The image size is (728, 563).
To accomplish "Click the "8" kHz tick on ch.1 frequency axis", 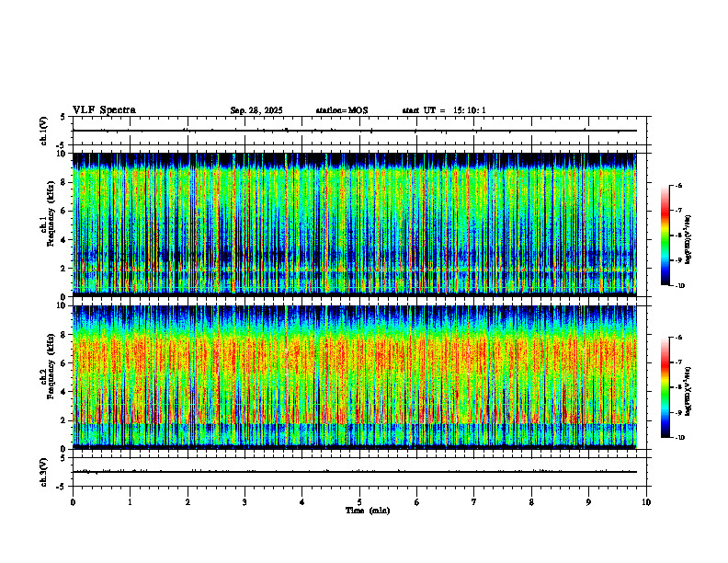I will pos(63,182).
